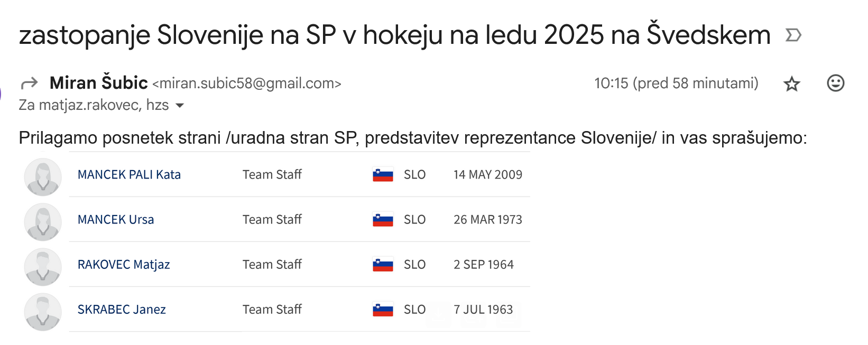Viewport: 868px width, 345px height.
Task: Click Slovenian flag in SKRABEC Janez row
Action: (x=383, y=309)
